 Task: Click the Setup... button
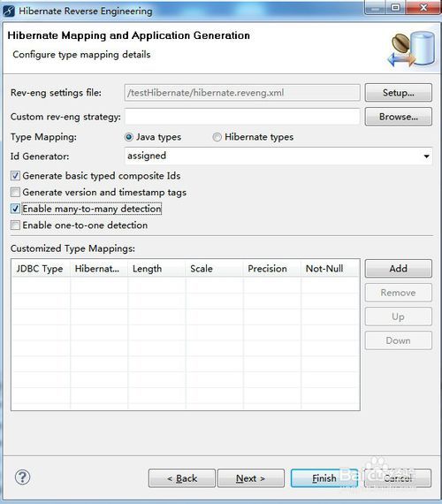[x=399, y=93]
